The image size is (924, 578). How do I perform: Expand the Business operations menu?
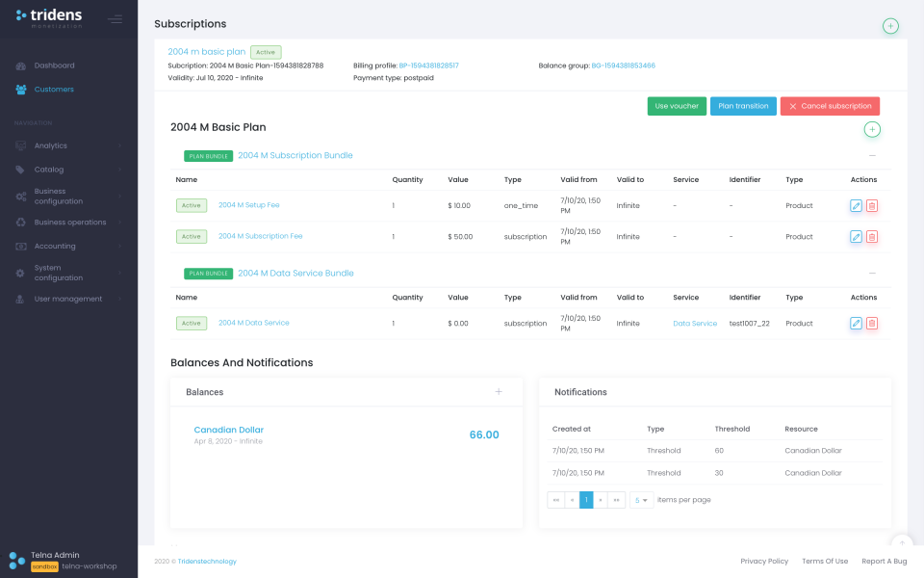pos(67,223)
